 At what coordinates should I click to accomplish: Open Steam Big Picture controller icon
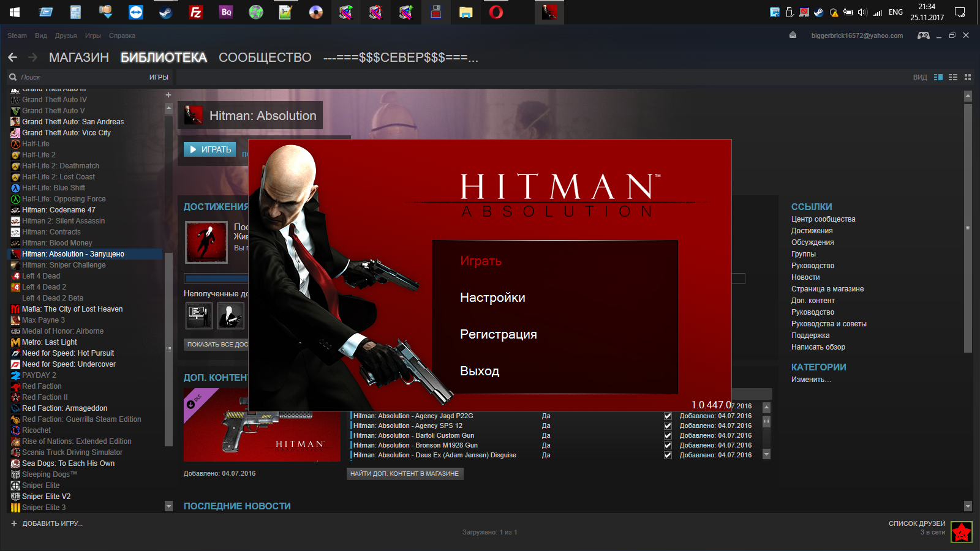[924, 36]
